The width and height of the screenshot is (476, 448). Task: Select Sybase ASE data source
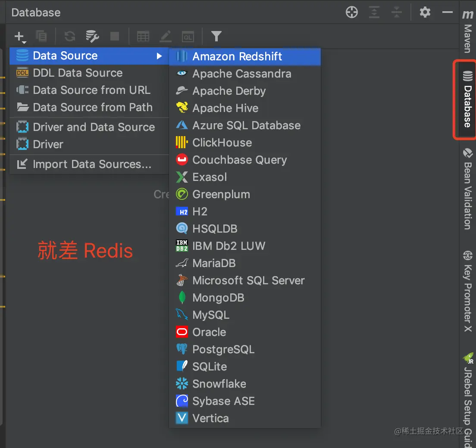pos(244,401)
